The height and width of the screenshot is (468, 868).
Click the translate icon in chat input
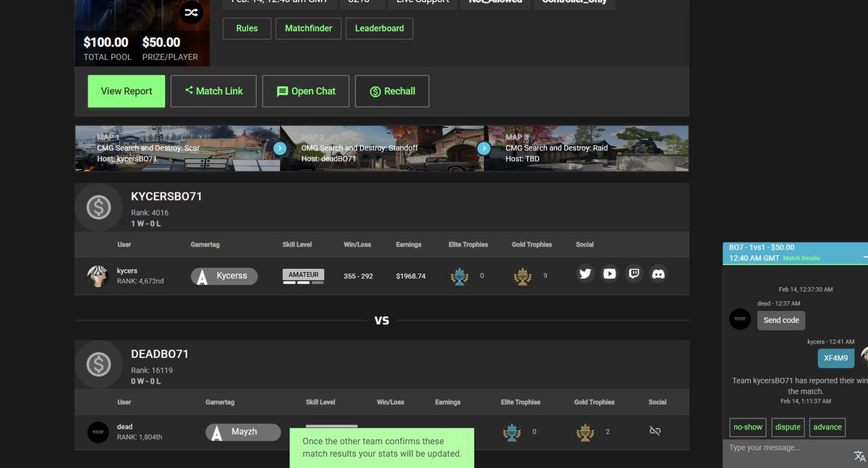click(x=859, y=456)
